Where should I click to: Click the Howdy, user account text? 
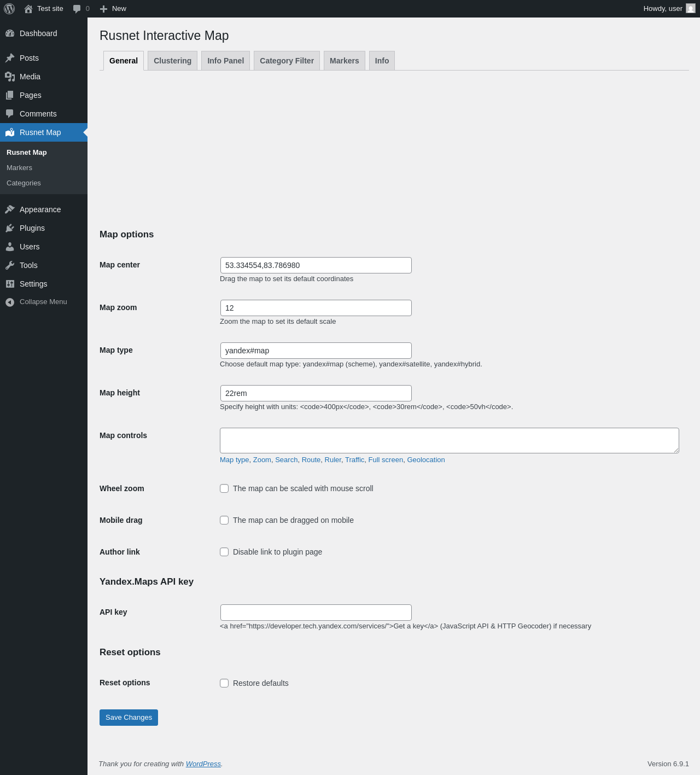click(x=663, y=9)
